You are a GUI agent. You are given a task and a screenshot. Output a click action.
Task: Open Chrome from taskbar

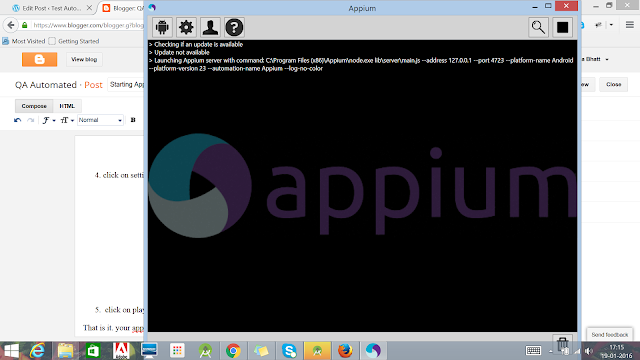point(233,351)
